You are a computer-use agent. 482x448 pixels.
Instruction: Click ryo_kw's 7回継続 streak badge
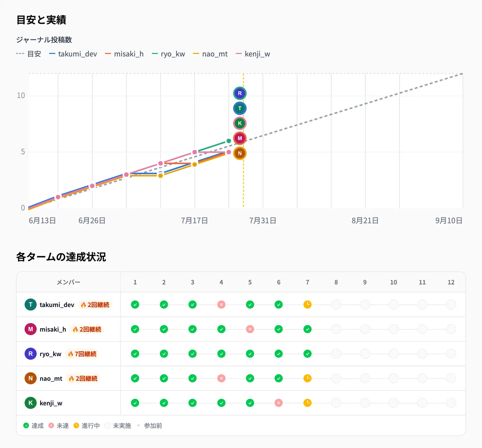(x=82, y=354)
